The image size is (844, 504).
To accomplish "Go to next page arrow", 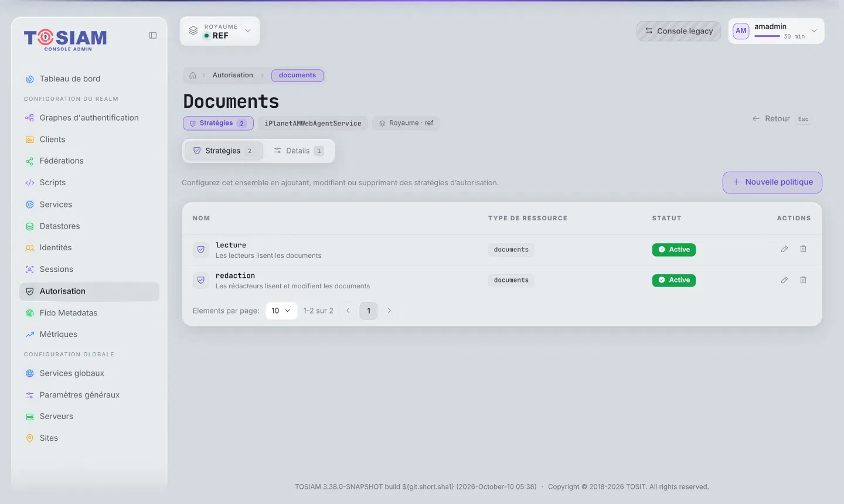I will 389,311.
